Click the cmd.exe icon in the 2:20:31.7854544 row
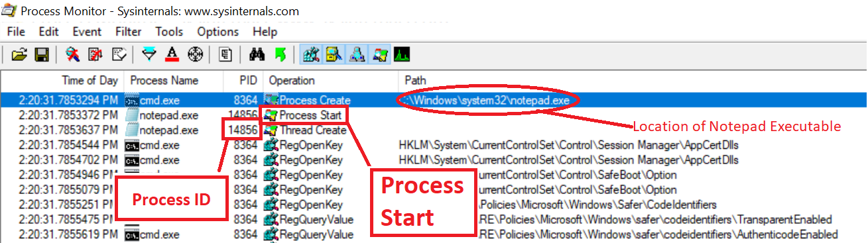Screen dimensions: 868x243 point(131,145)
